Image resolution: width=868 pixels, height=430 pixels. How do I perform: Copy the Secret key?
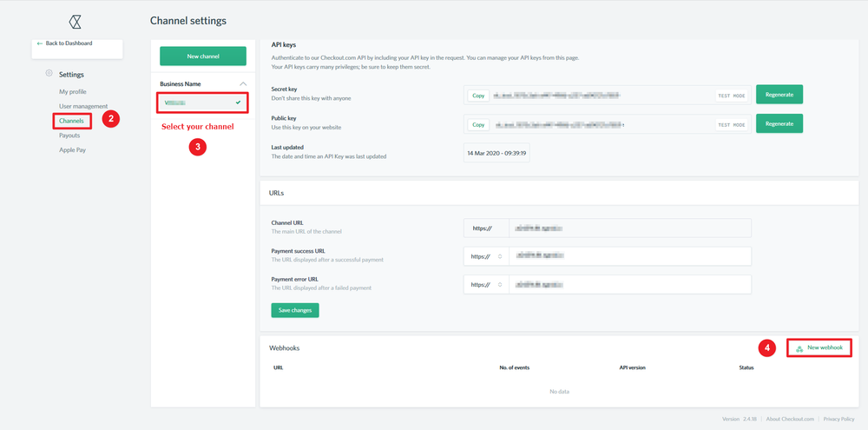click(478, 96)
